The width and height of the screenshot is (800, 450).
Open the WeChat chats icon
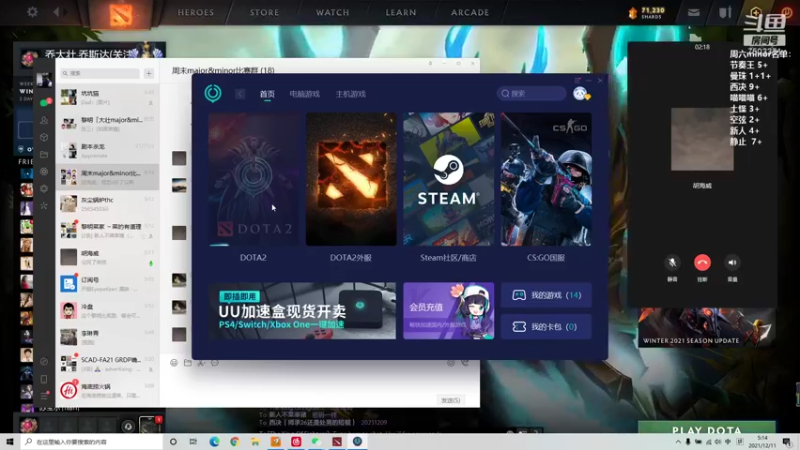(x=44, y=102)
